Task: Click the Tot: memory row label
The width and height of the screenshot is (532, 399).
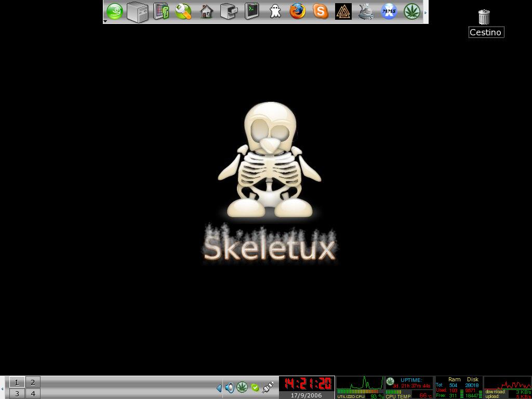Action: [440, 385]
